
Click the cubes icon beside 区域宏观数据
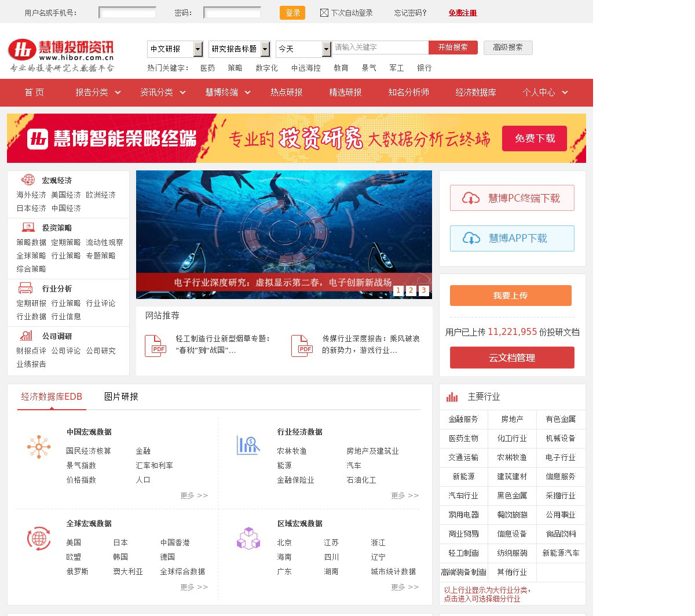pos(248,538)
